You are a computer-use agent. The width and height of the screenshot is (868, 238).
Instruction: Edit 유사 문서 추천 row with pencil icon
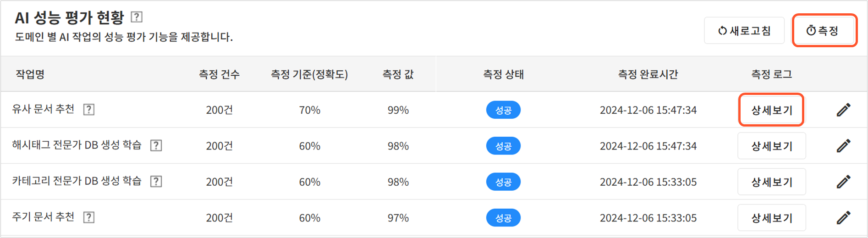point(843,110)
